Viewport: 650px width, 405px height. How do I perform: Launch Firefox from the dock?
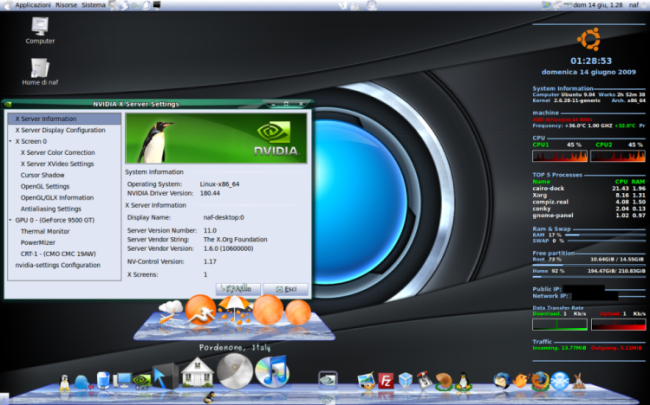pos(540,381)
